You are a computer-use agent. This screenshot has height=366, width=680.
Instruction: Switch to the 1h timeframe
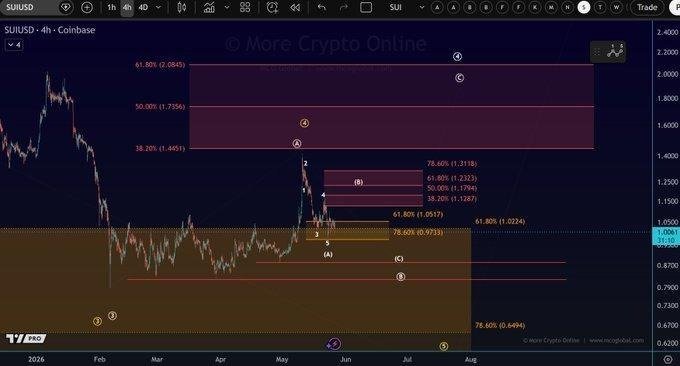pyautogui.click(x=111, y=7)
